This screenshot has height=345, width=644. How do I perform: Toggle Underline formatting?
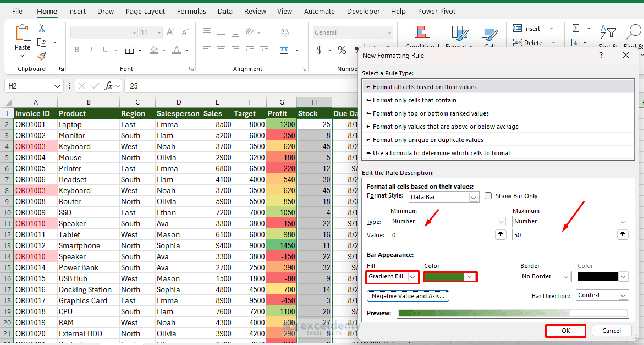(x=105, y=50)
